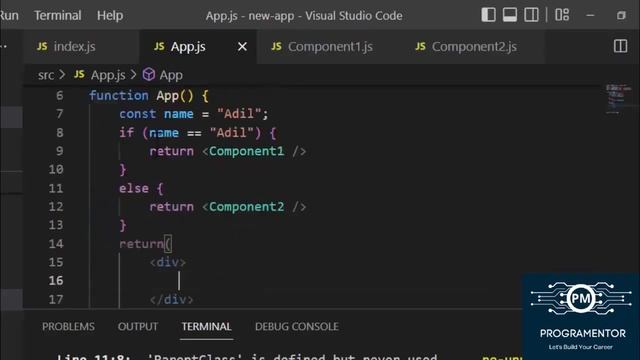640x360 pixels.
Task: Click the JS file icon in breadcrumb
Action: click(x=79, y=74)
